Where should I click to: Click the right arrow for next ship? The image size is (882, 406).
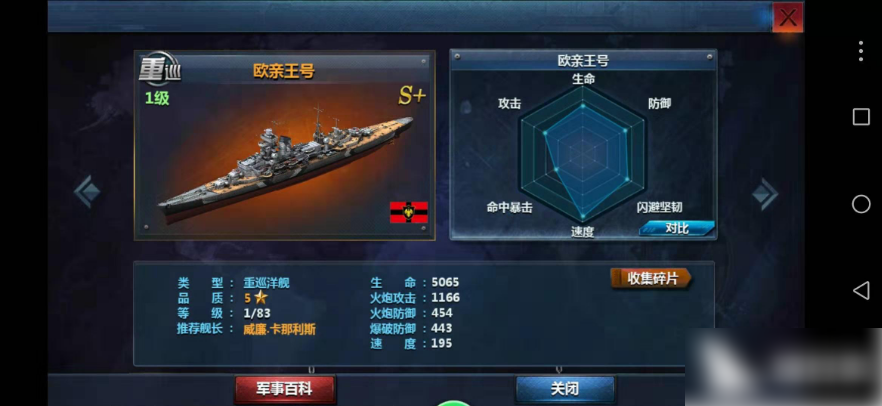766,194
